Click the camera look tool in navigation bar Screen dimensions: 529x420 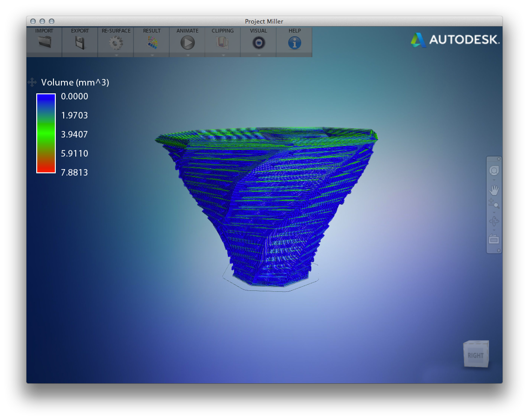[494, 240]
